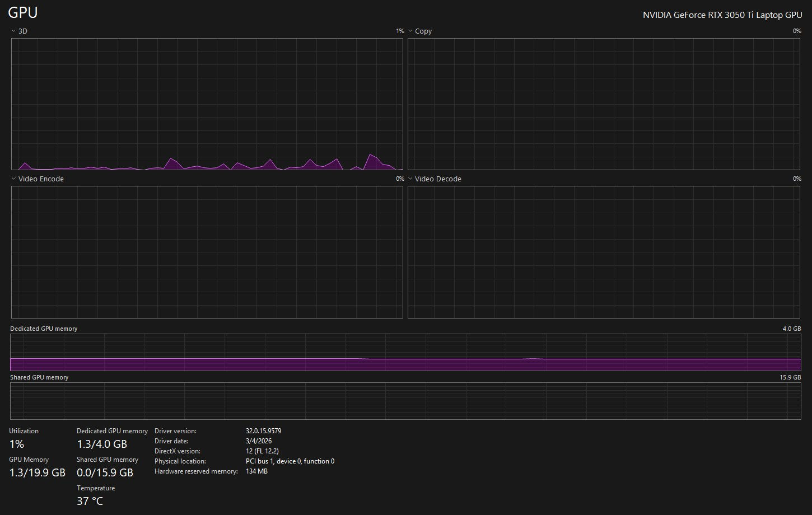The image size is (812, 515).
Task: Expand the Video Decode engine selector
Action: [x=434, y=179]
